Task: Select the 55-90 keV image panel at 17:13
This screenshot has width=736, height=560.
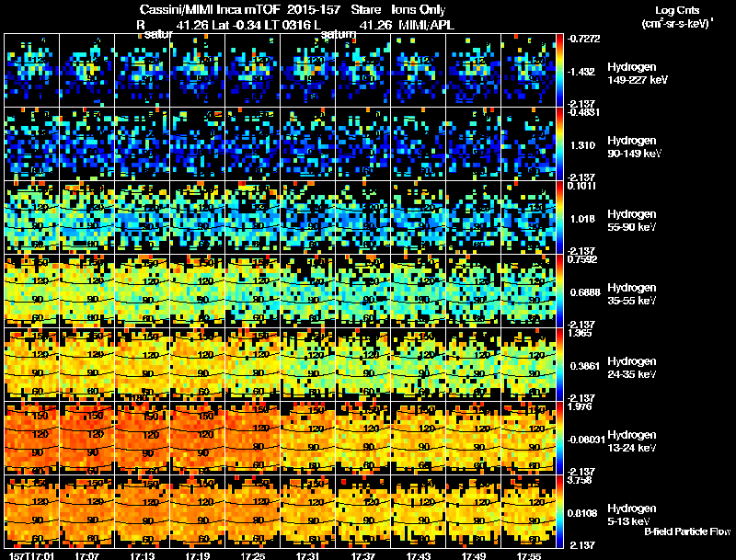Action: click(143, 217)
